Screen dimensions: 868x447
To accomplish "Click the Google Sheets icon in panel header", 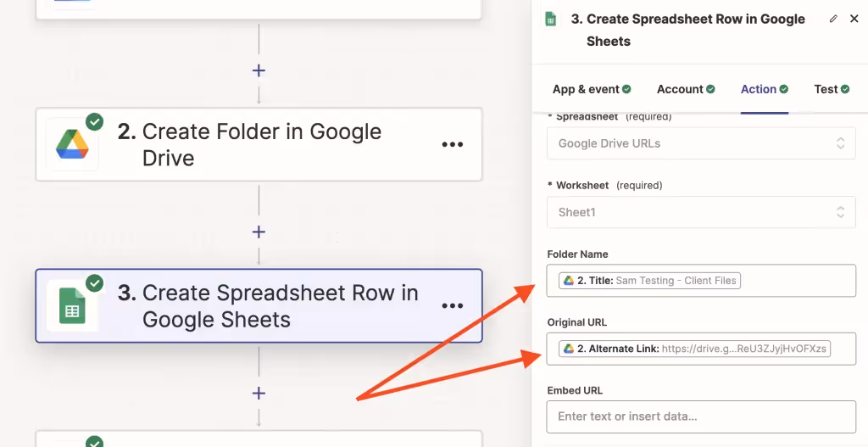I will pos(550,20).
